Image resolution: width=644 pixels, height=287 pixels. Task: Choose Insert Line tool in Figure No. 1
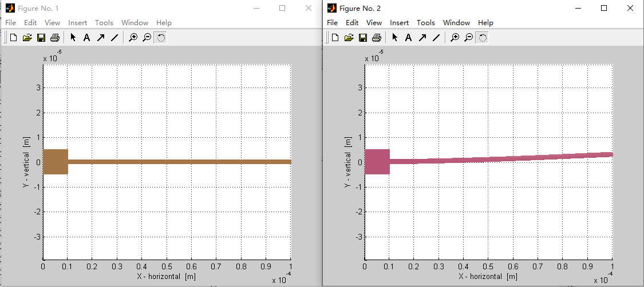point(114,38)
